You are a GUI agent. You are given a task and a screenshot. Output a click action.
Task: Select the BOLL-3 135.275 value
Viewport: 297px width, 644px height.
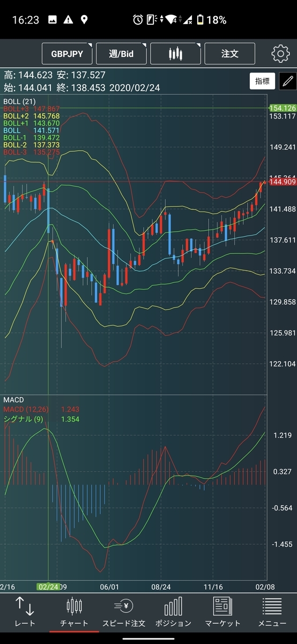[32, 152]
